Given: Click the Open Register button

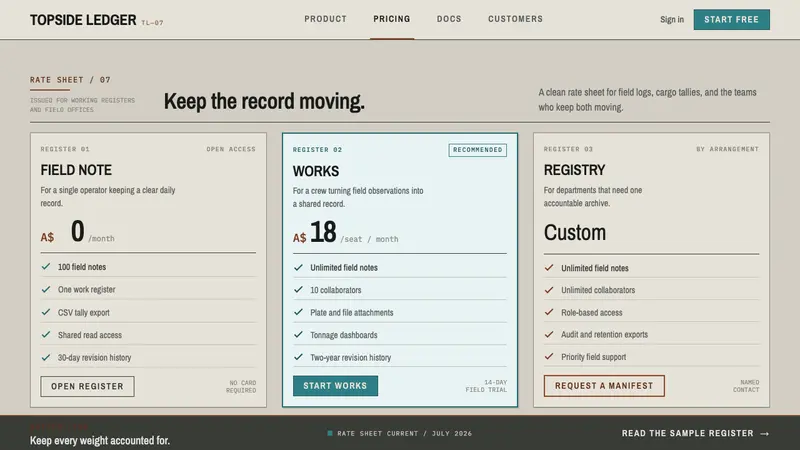Looking at the screenshot, I should point(87,386).
